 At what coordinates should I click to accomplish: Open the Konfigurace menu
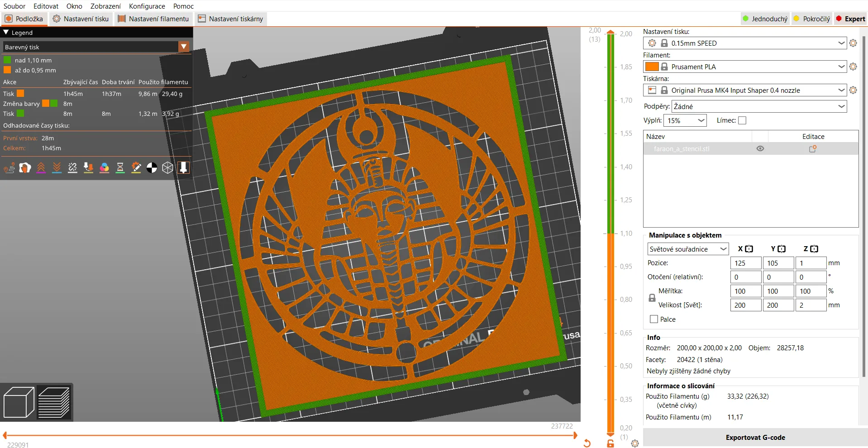(147, 6)
